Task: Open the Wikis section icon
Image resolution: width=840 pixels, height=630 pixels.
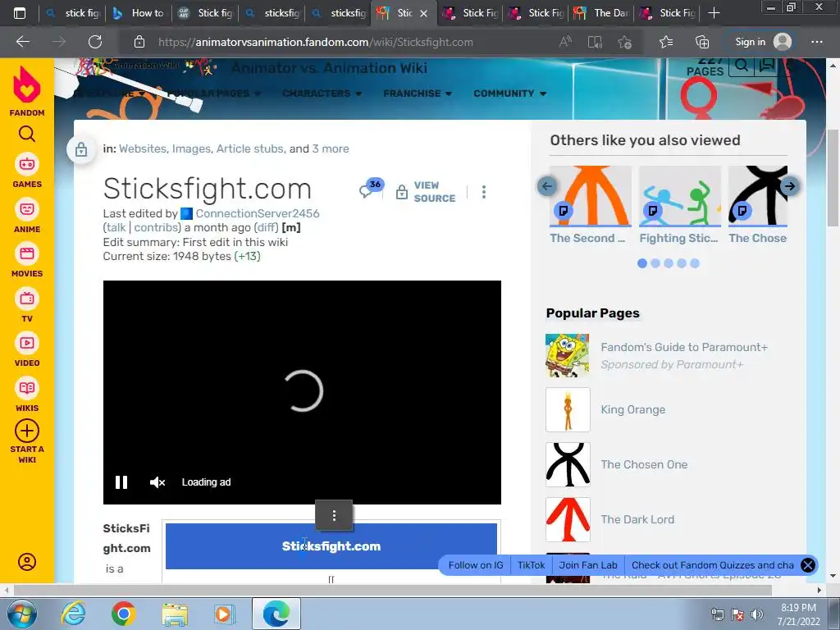Action: [x=27, y=388]
